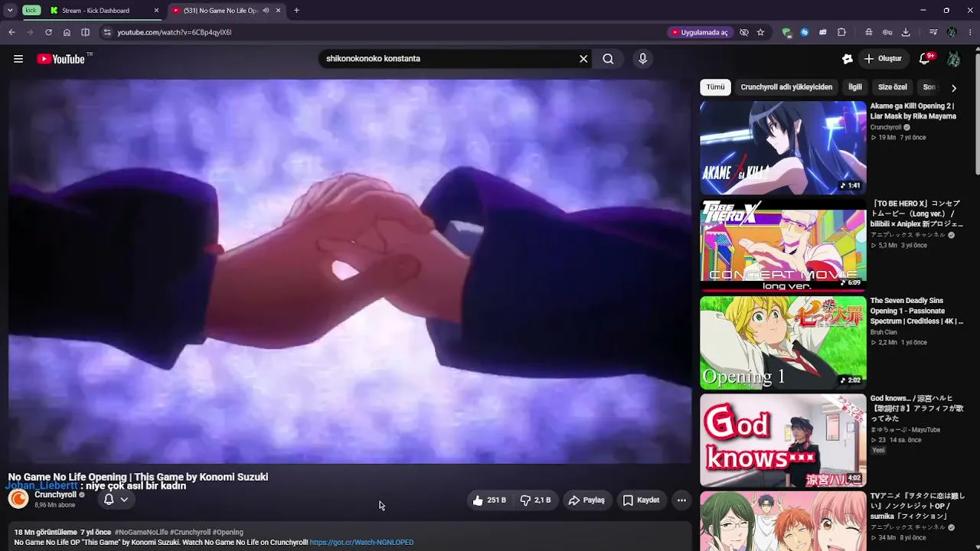Open browser downloads
This screenshot has height=551, width=980.
[906, 32]
